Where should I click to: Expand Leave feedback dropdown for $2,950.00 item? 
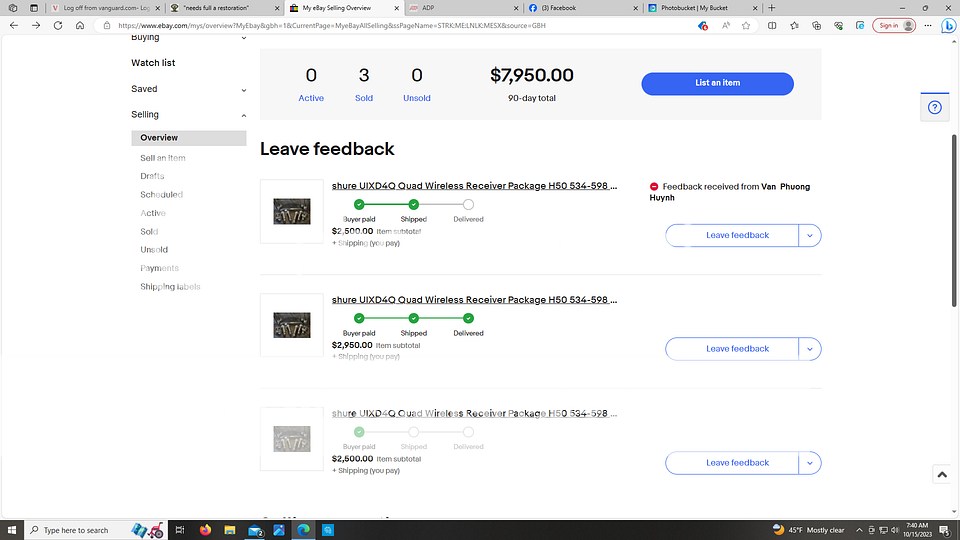810,349
